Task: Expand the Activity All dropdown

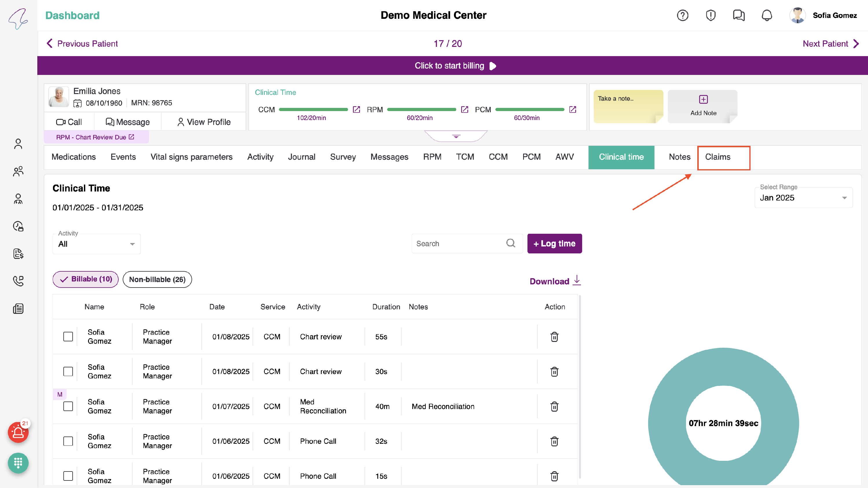Action: [x=97, y=244]
